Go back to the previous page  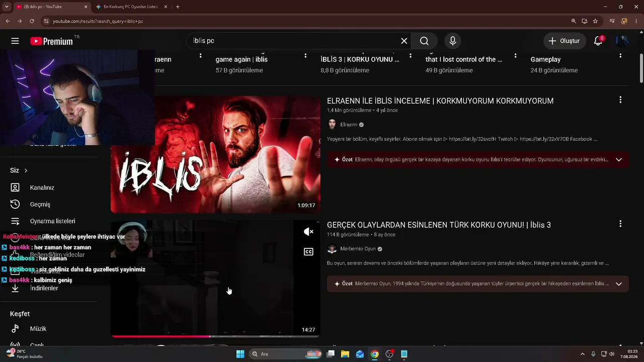coord(8,21)
